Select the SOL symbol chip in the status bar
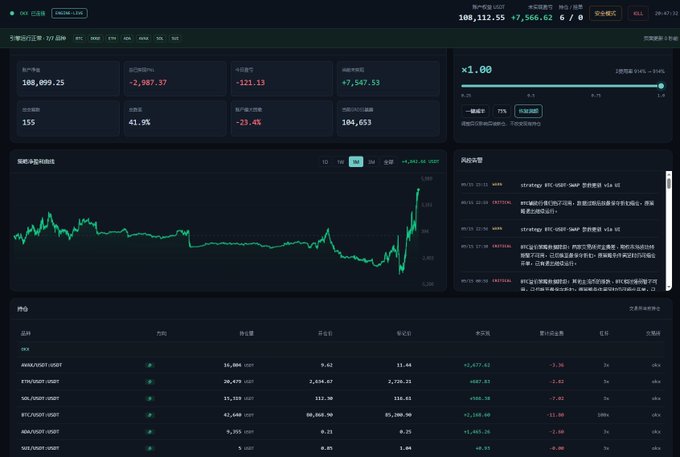 (x=160, y=38)
